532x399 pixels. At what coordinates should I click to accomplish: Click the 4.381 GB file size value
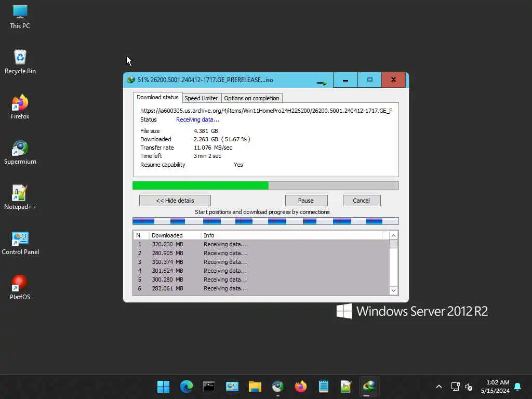(x=206, y=131)
